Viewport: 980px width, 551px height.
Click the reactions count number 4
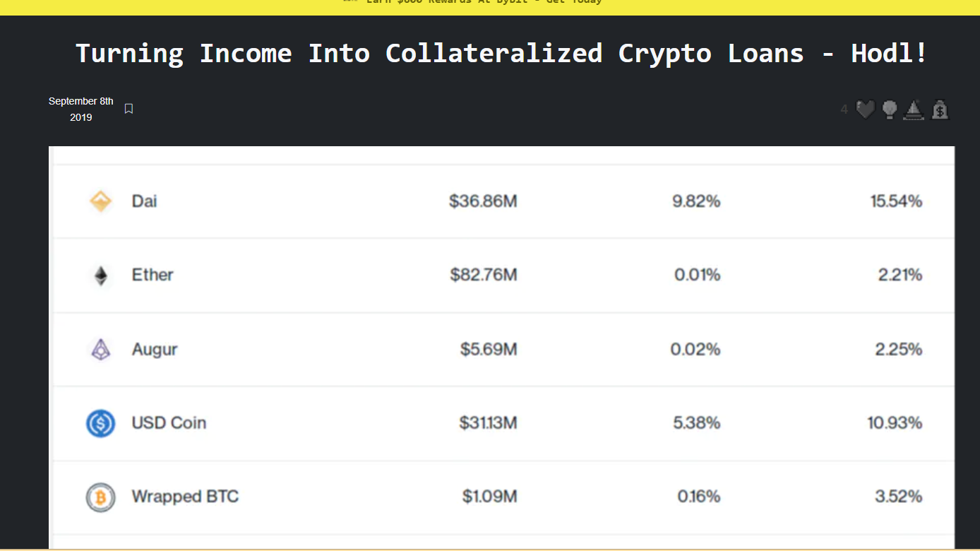[844, 109]
